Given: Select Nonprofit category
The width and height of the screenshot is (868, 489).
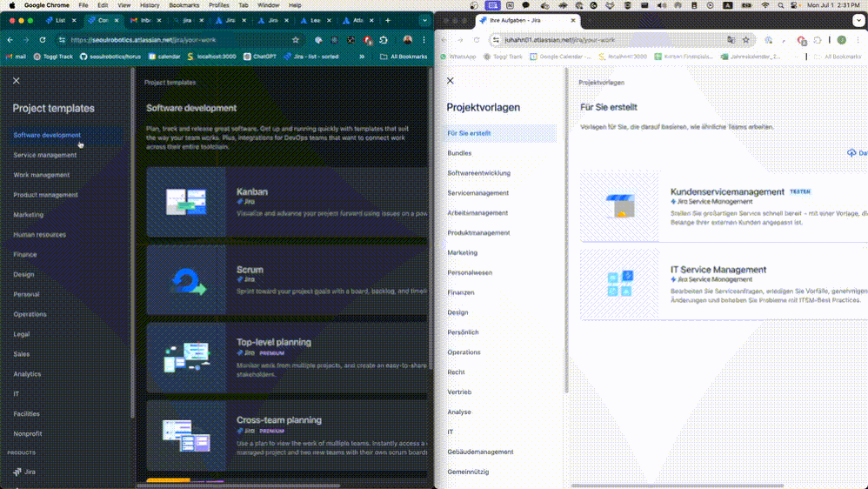Looking at the screenshot, I should tap(28, 433).
